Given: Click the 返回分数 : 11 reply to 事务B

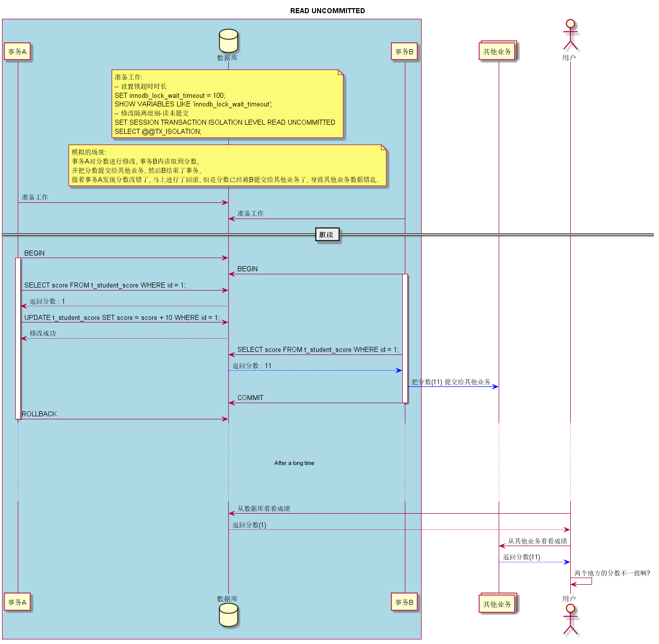Looking at the screenshot, I should click(252, 366).
